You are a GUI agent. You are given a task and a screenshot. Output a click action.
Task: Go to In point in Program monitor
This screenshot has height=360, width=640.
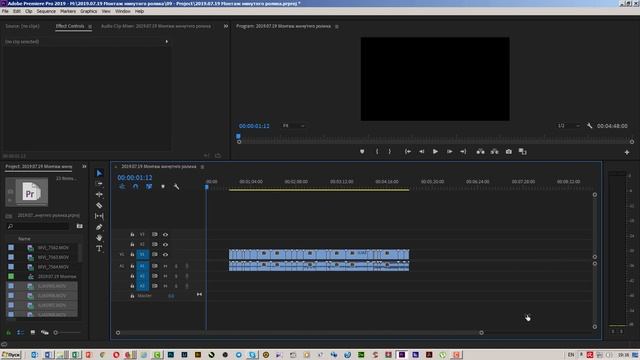click(x=408, y=151)
